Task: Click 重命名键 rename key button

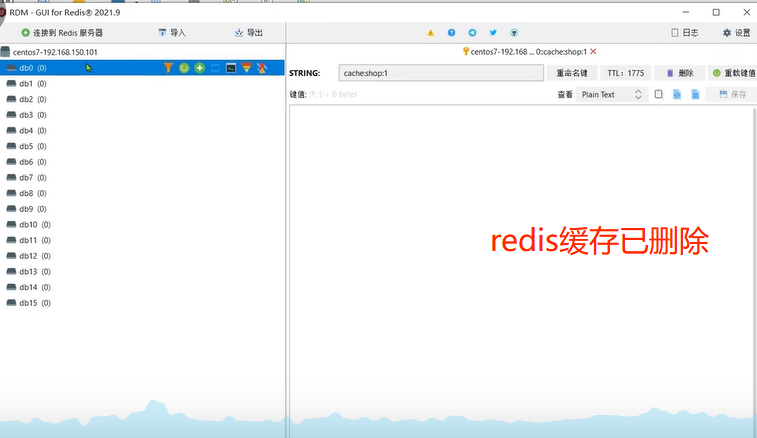Action: pos(572,73)
